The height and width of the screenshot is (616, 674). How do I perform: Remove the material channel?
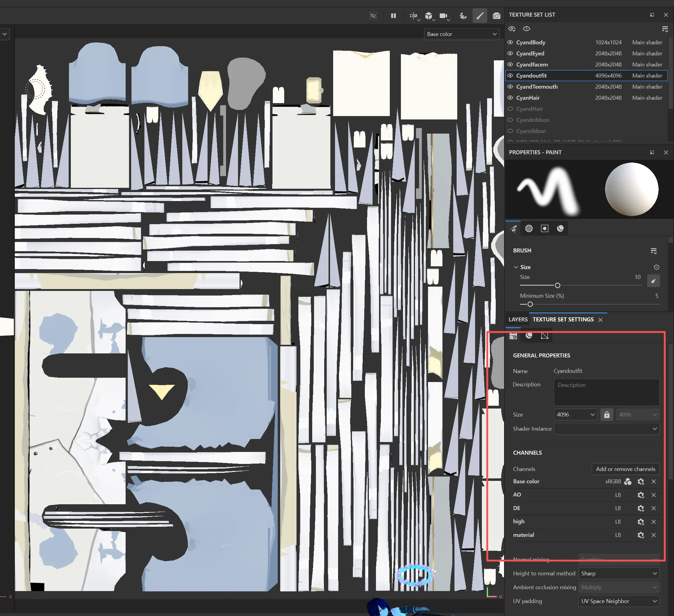pos(654,535)
